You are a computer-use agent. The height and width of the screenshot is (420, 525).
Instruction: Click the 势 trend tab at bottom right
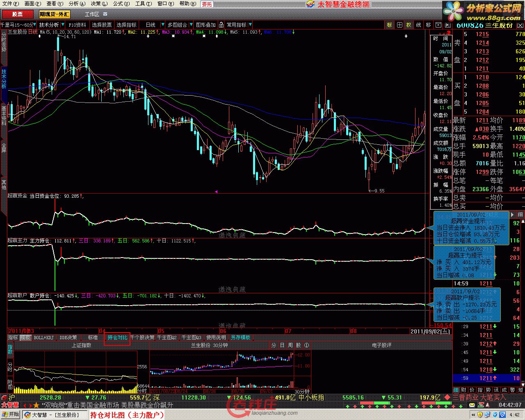[488, 390]
